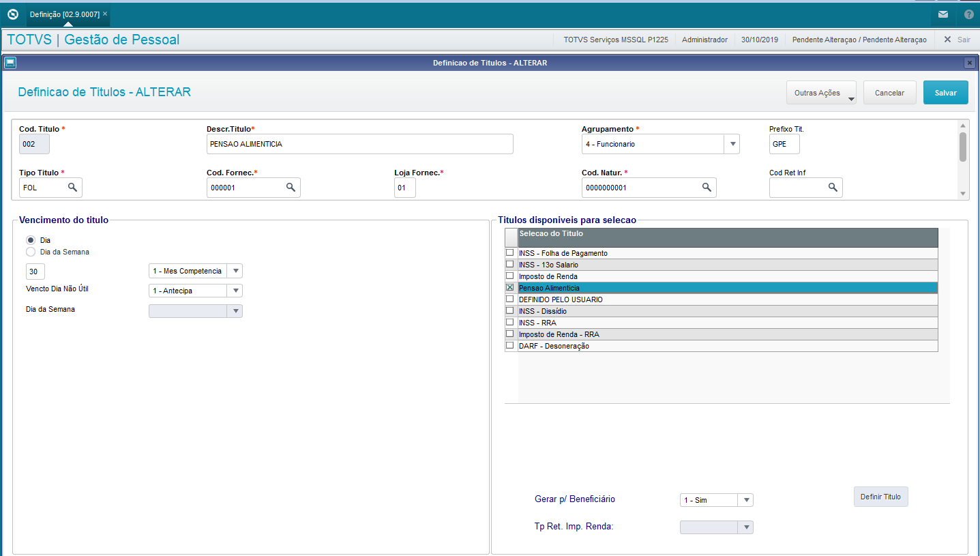The image size is (980, 556).
Task: Click the Cancelar button
Action: coord(889,93)
